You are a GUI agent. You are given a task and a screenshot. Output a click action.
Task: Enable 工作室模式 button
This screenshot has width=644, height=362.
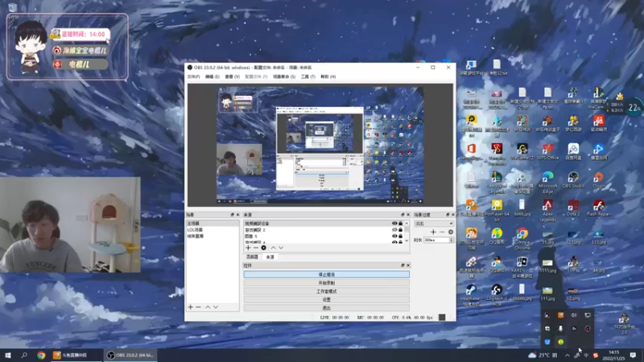[x=327, y=291]
